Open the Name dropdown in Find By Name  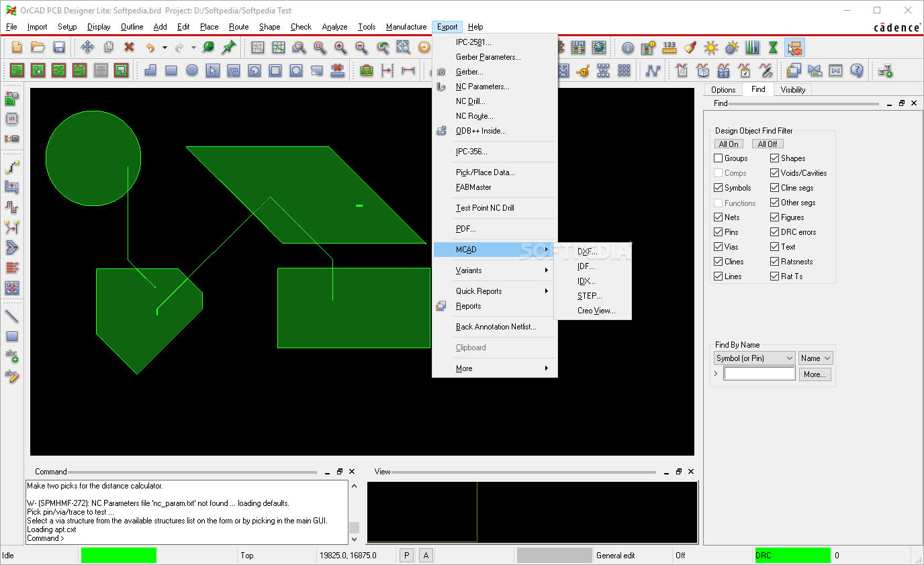pyautogui.click(x=815, y=358)
